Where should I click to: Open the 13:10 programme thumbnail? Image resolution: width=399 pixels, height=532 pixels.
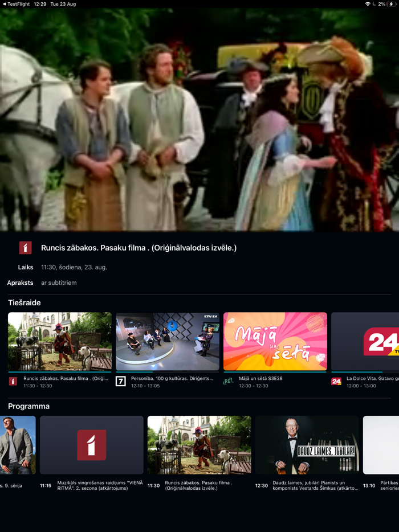(381, 445)
